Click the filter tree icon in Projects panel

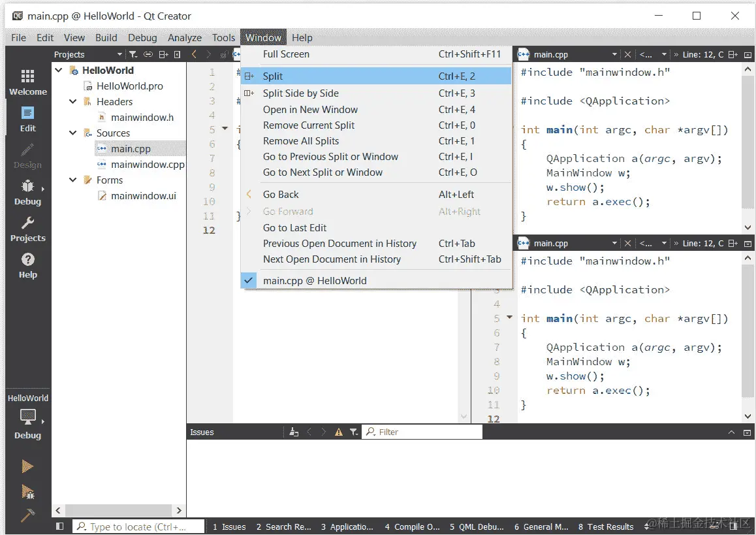coord(133,54)
